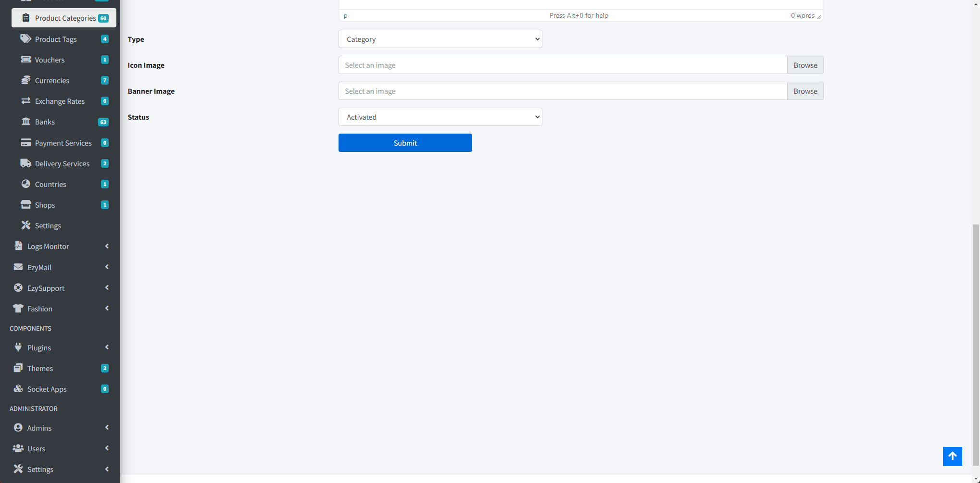
Task: Click the Banks building icon
Action: click(25, 122)
